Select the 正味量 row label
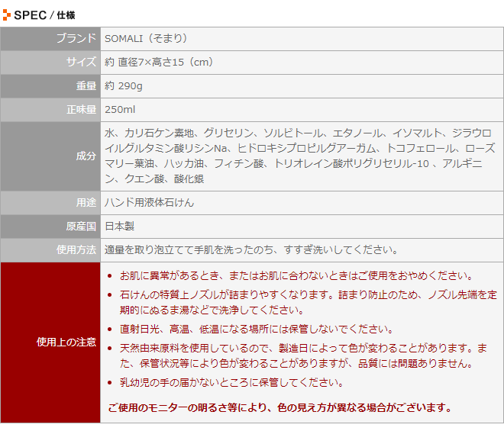The image size is (504, 431). click(82, 109)
